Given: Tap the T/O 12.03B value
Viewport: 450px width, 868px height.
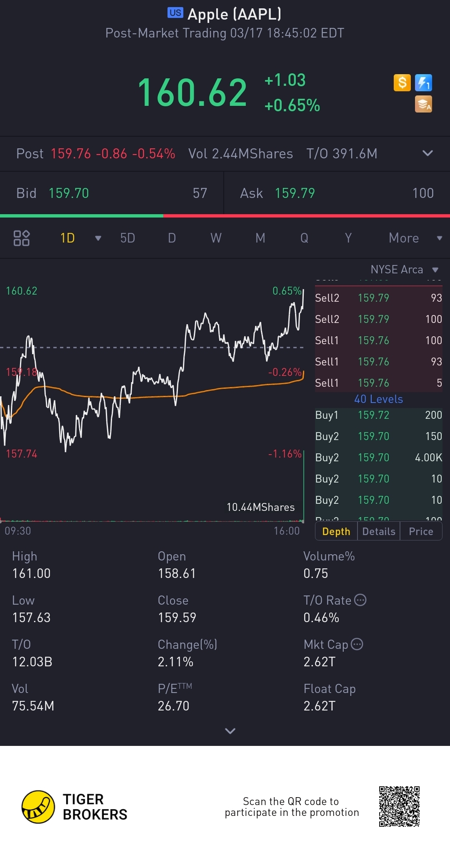Looking at the screenshot, I should click(32, 662).
